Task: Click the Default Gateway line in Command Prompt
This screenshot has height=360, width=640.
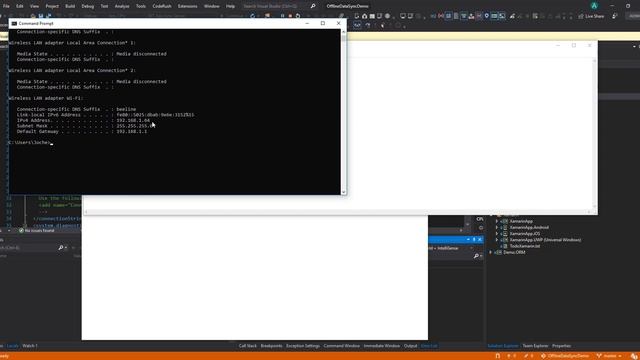Action: coord(82,131)
